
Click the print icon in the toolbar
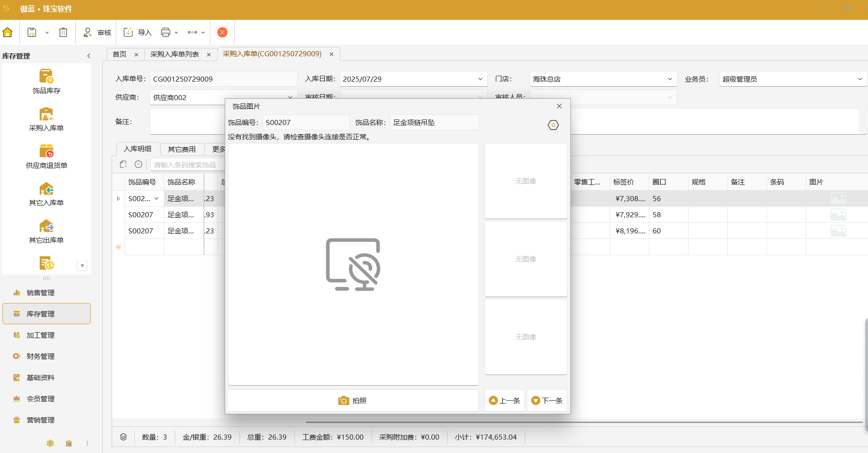click(x=166, y=32)
